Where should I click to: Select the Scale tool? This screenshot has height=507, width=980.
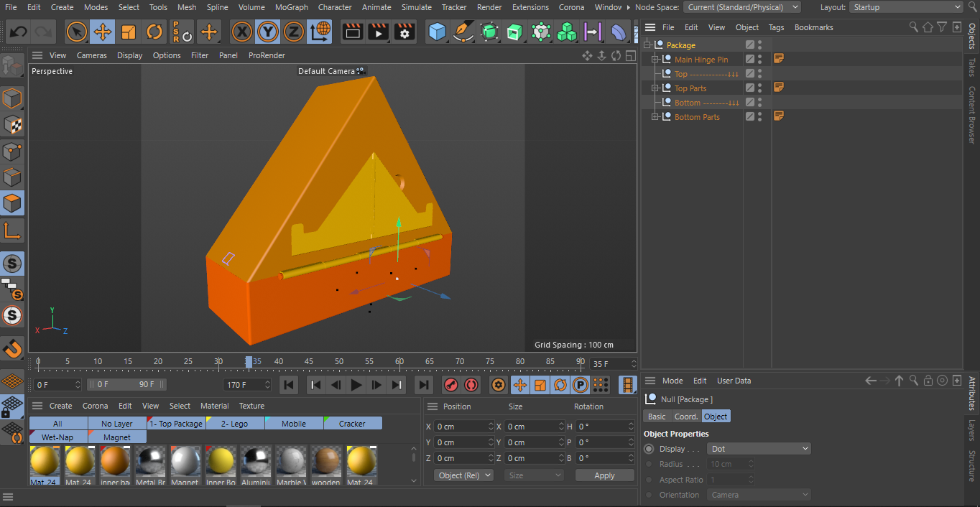coord(129,32)
